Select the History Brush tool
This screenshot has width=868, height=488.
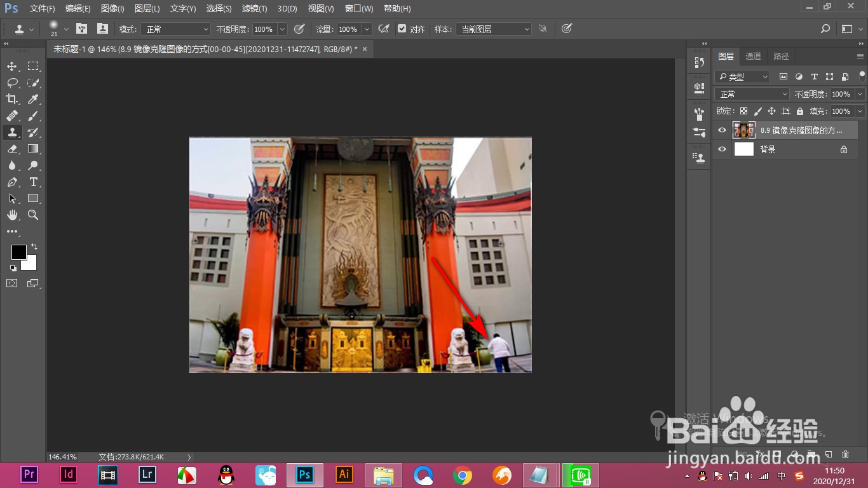33,132
